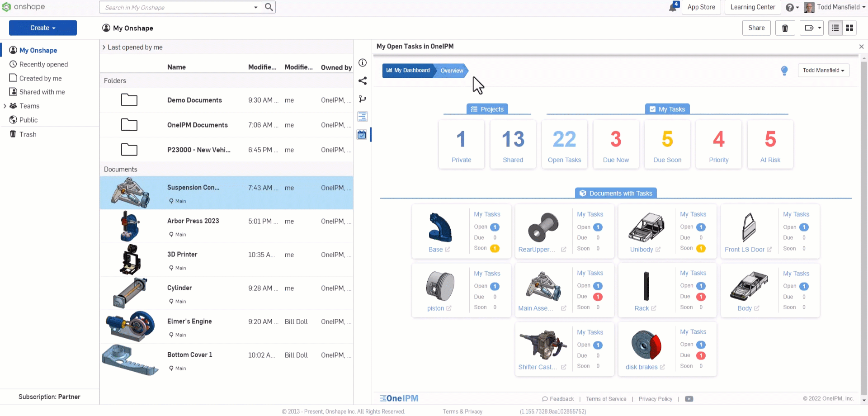Open the document info panel icon
Viewport: 868px width, 416px height.
362,63
